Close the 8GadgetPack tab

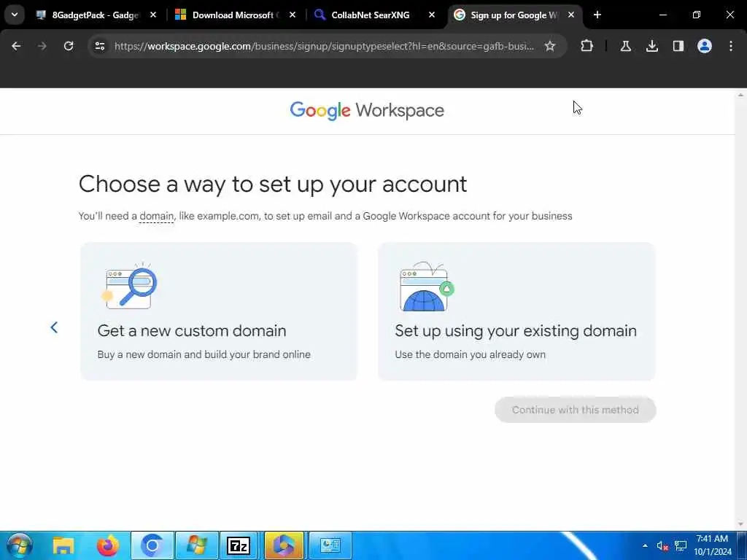coord(153,15)
